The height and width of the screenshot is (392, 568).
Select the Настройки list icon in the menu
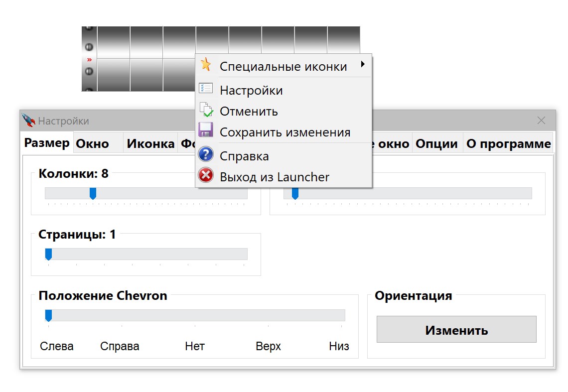206,87
